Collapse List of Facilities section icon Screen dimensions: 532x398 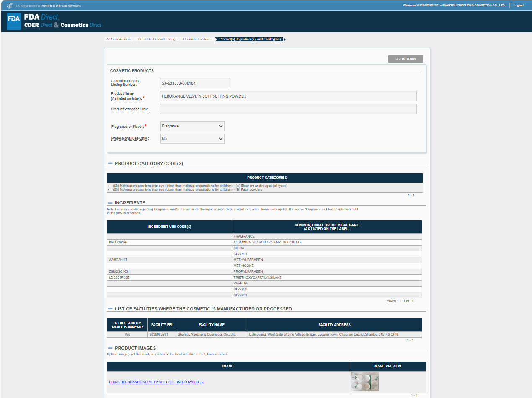coord(110,309)
